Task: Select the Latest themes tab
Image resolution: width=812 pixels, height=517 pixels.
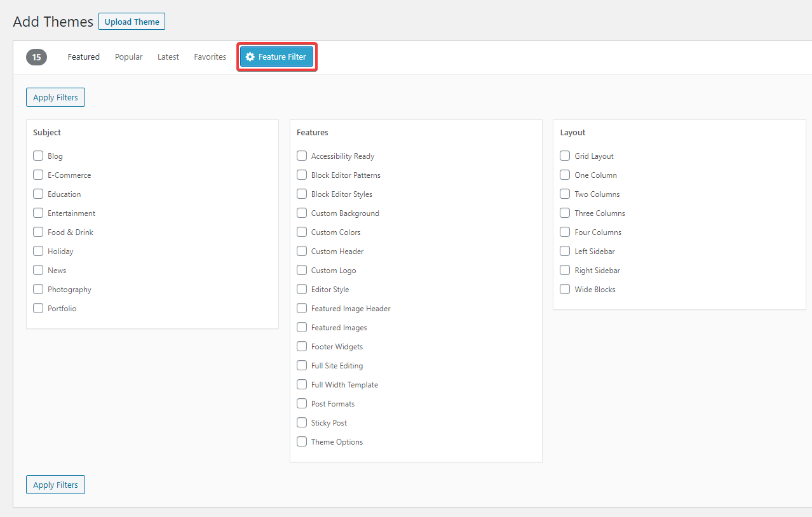Action: [x=168, y=57]
